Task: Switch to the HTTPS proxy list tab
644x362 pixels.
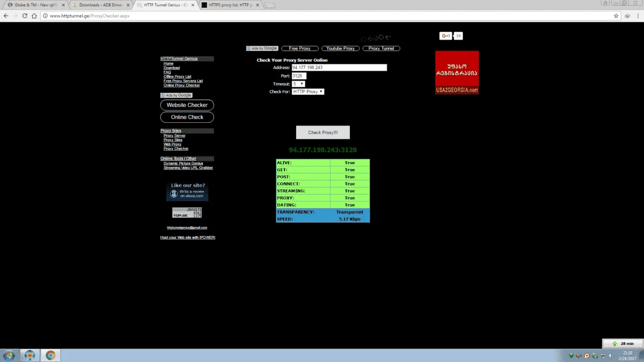Action: tap(231, 5)
